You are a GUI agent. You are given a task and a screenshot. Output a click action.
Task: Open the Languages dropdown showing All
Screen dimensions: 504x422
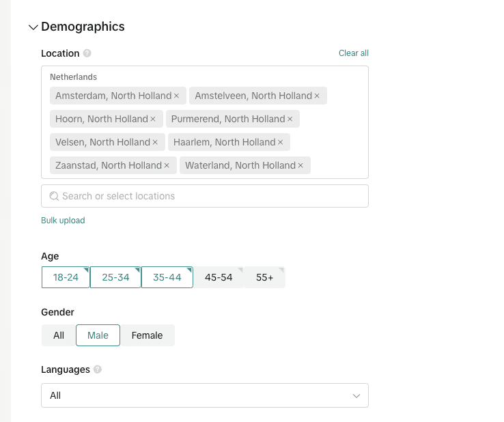205,395
